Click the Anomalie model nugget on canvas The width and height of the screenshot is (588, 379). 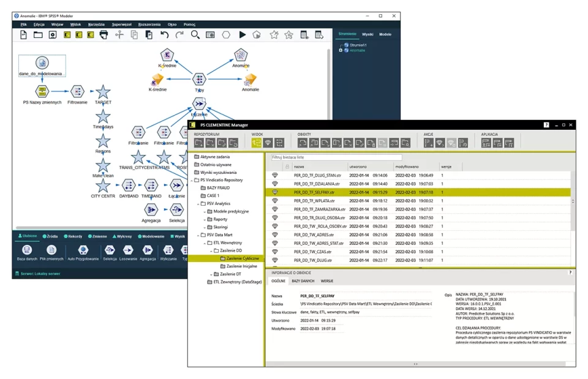[x=250, y=80]
